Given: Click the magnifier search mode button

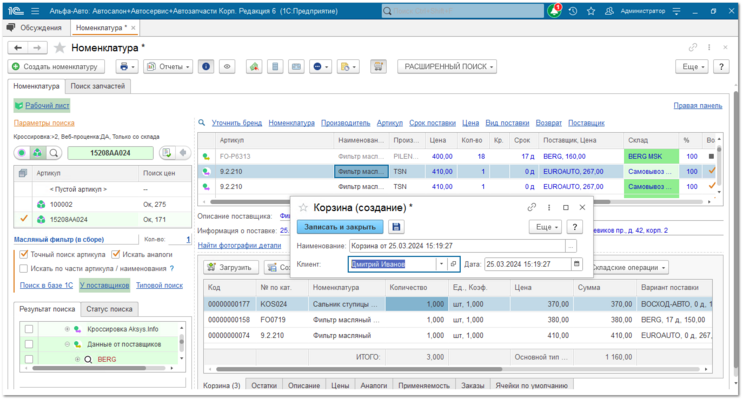Looking at the screenshot, I should [x=54, y=153].
